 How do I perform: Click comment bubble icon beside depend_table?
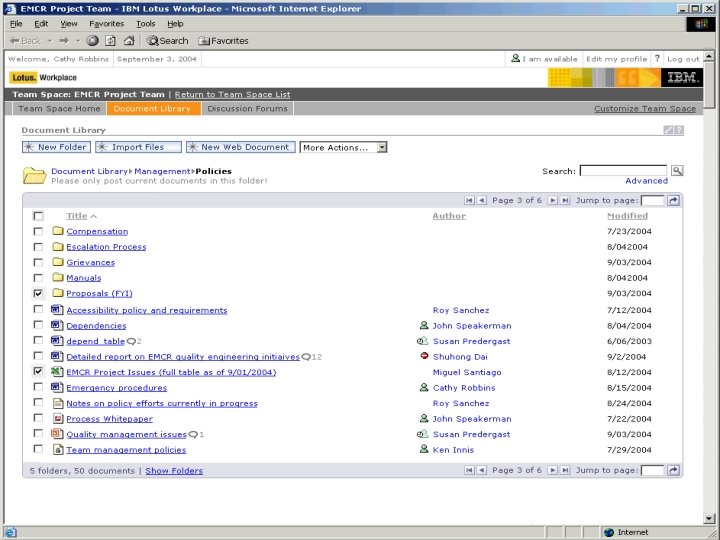pos(131,341)
